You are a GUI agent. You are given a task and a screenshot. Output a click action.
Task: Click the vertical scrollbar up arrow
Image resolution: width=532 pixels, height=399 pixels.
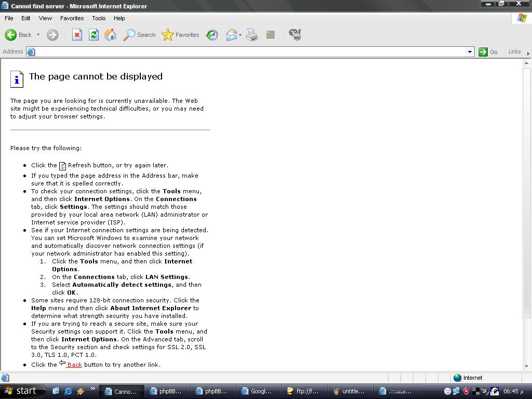(527, 63)
